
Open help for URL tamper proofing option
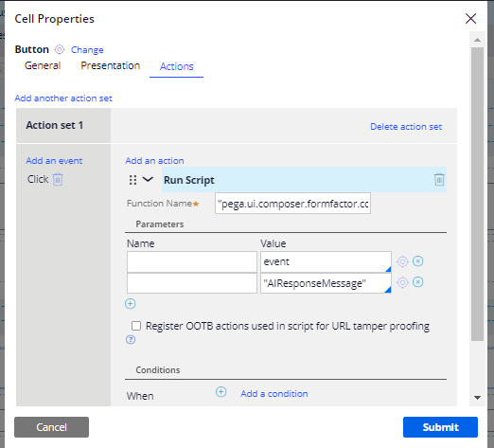[x=131, y=340]
